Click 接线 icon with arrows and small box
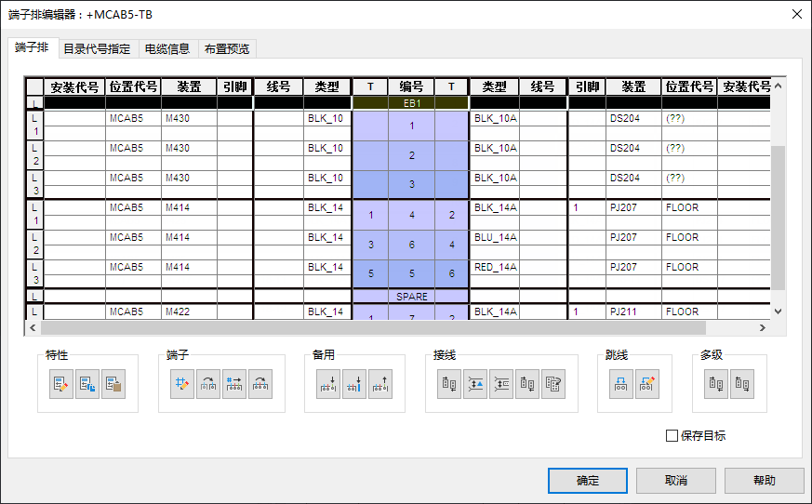 [x=501, y=384]
